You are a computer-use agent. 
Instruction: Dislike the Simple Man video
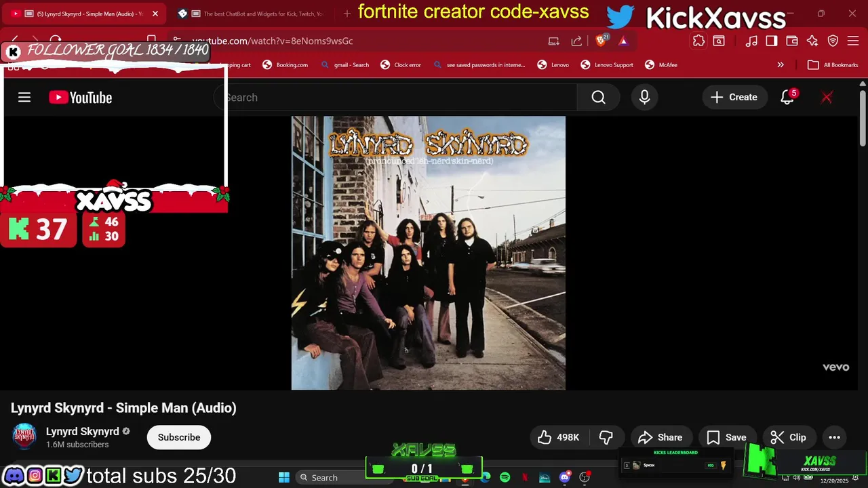tap(606, 437)
